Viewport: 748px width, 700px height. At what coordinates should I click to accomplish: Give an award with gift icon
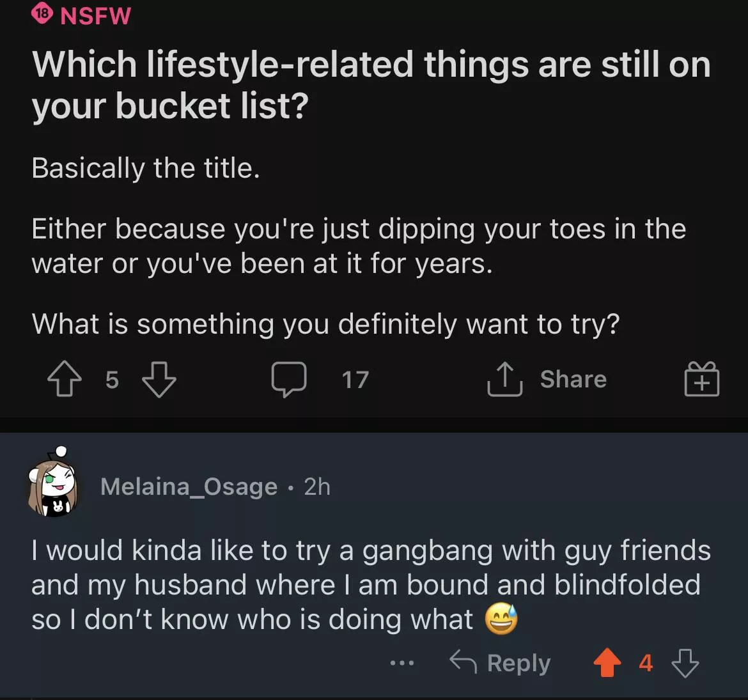click(701, 380)
